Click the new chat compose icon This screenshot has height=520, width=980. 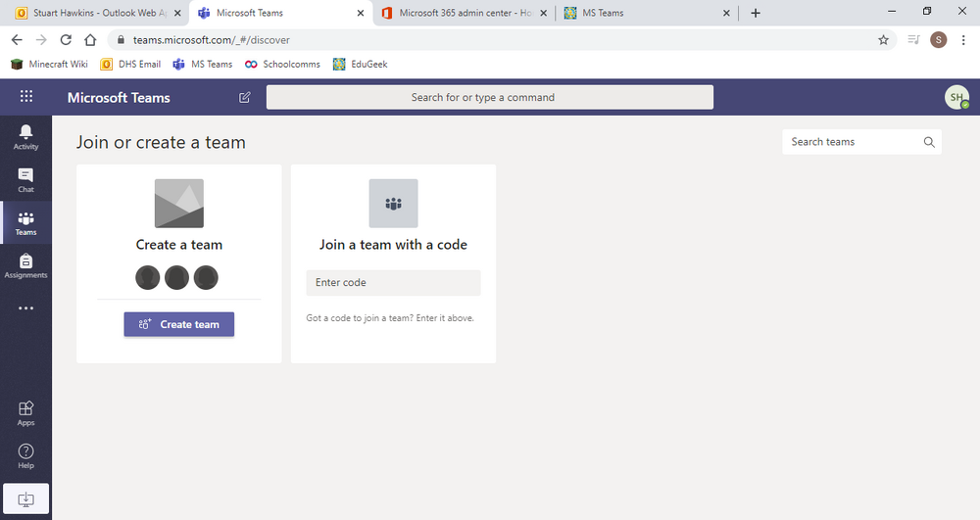pos(244,97)
